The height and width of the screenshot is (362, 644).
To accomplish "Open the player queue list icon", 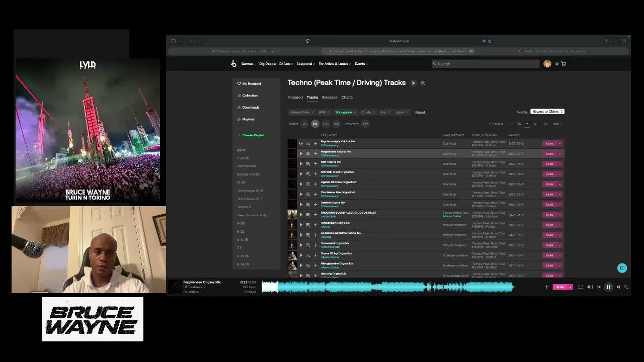I will tap(626, 287).
